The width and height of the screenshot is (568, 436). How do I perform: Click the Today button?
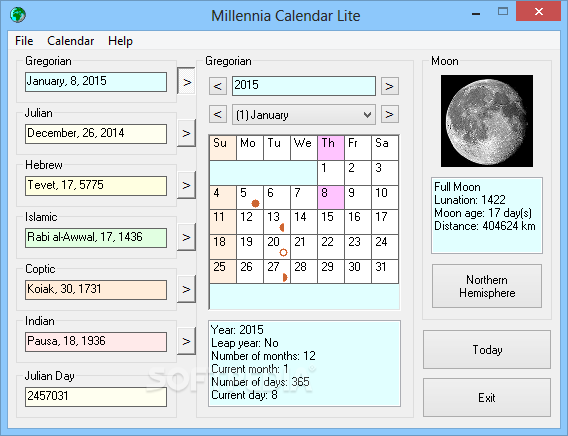click(x=487, y=349)
